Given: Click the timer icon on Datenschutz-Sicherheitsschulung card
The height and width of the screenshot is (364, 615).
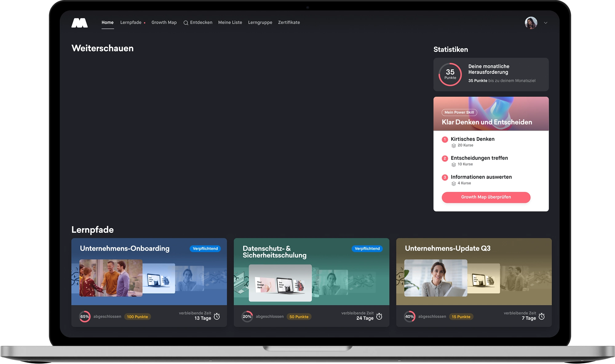Looking at the screenshot, I should click(x=379, y=316).
